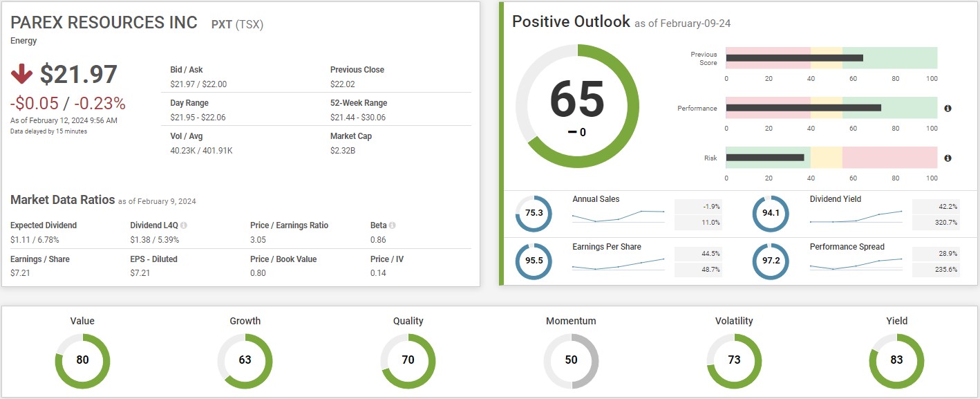This screenshot has height=399, width=980.
Task: Click the Bid / Ask value $21.97 / $22.00
Action: [198, 84]
